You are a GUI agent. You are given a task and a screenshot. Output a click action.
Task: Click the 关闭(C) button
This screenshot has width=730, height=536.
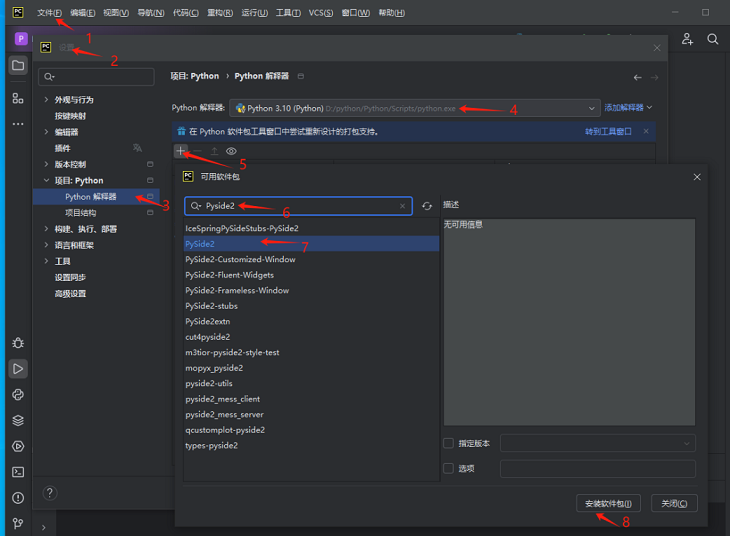click(x=674, y=503)
